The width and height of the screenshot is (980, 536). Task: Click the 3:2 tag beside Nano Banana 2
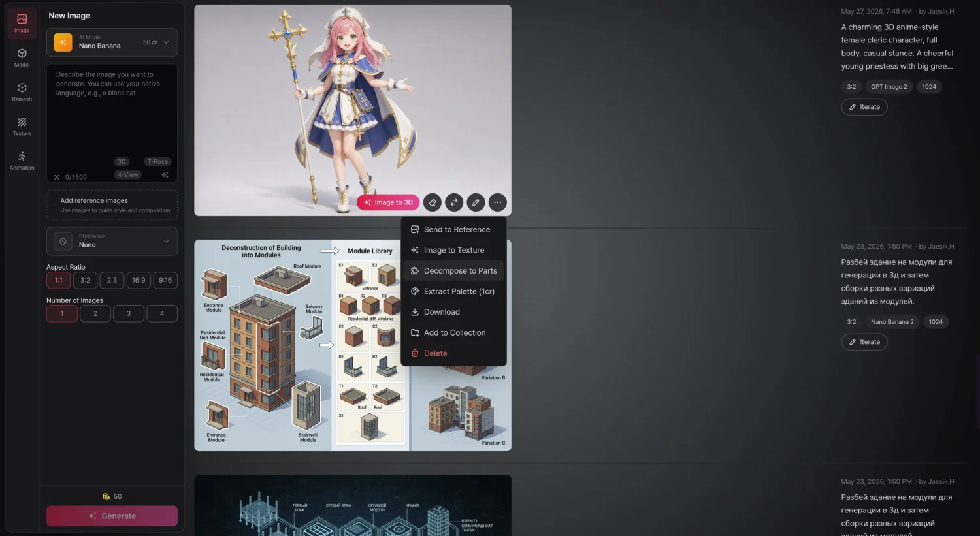point(851,322)
